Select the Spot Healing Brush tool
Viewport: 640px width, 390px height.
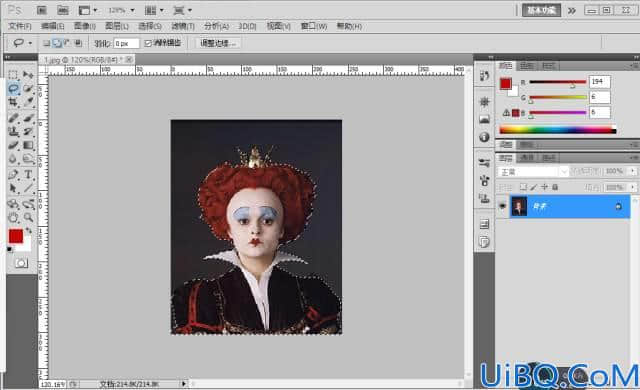(13, 118)
